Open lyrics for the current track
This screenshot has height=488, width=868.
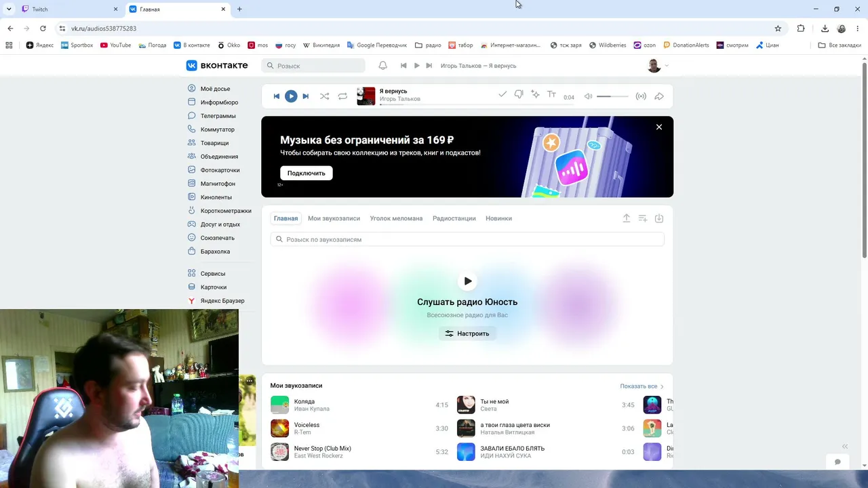pos(551,95)
